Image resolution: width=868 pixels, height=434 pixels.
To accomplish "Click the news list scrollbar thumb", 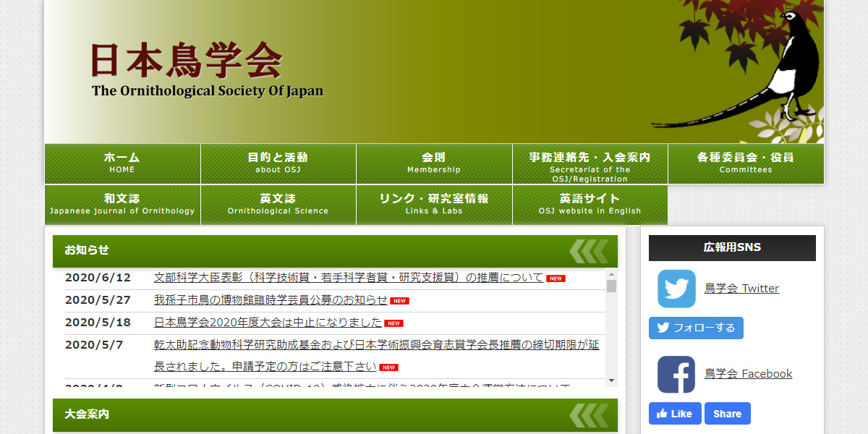I will pyautogui.click(x=611, y=286).
